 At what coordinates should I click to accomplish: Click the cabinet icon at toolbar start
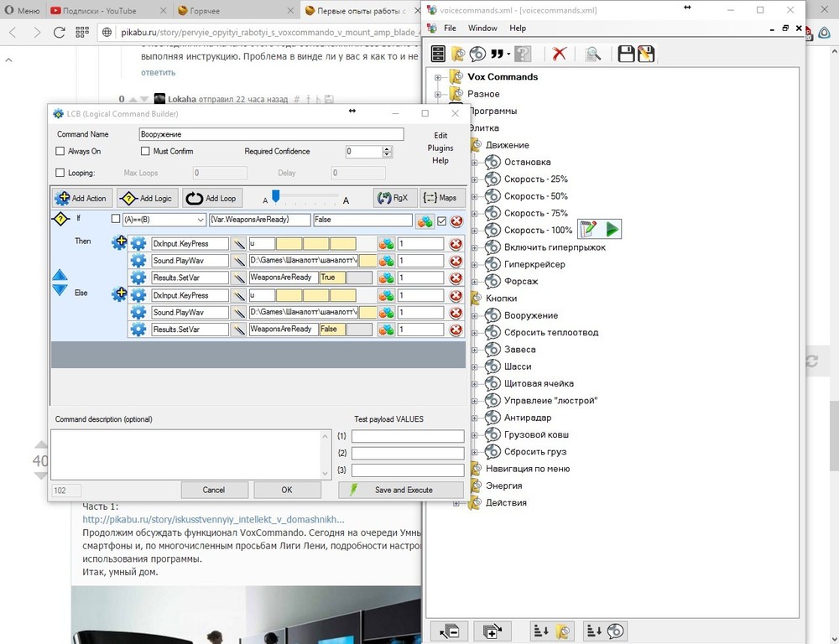[438, 54]
